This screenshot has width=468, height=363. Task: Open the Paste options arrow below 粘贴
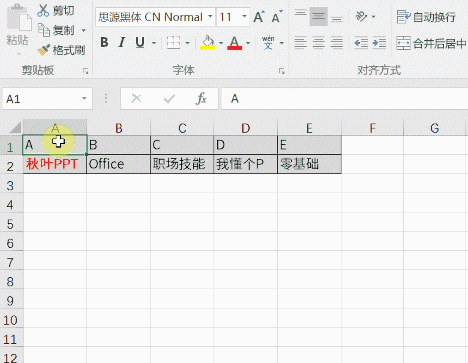pos(18,54)
